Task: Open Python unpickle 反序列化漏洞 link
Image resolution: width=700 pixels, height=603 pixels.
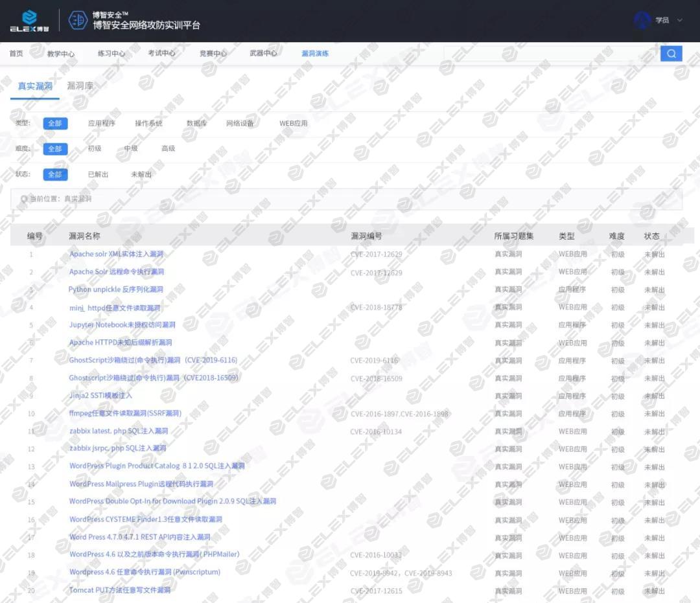Action: (115, 290)
